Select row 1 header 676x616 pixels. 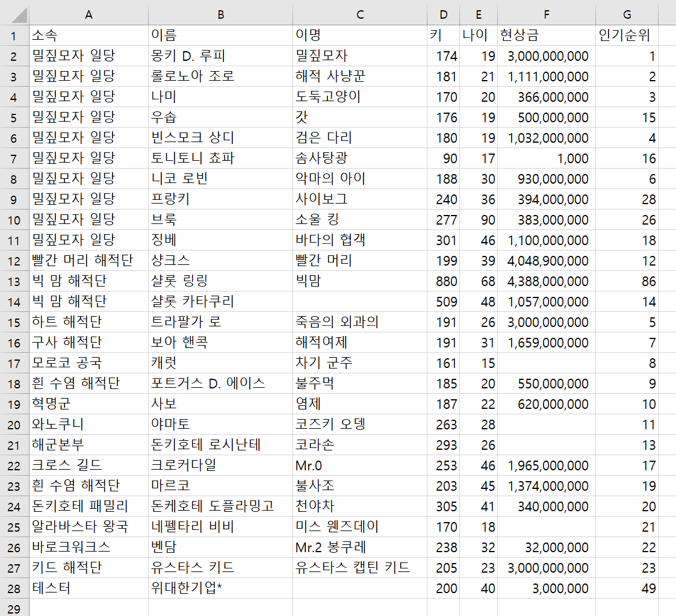[x=14, y=36]
